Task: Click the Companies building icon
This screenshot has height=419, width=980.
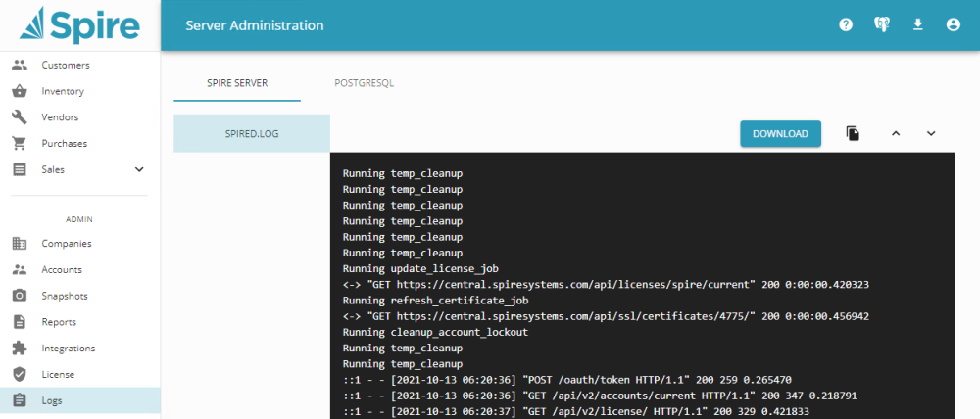Action: point(20,244)
